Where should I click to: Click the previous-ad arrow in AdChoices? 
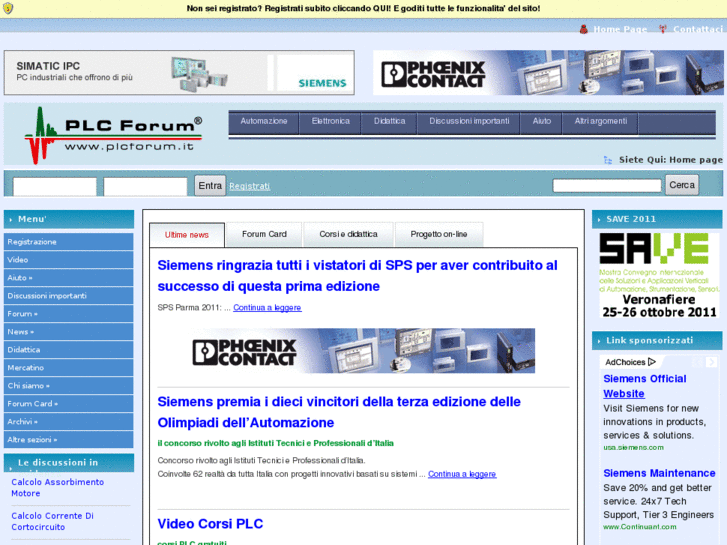[x=698, y=362]
